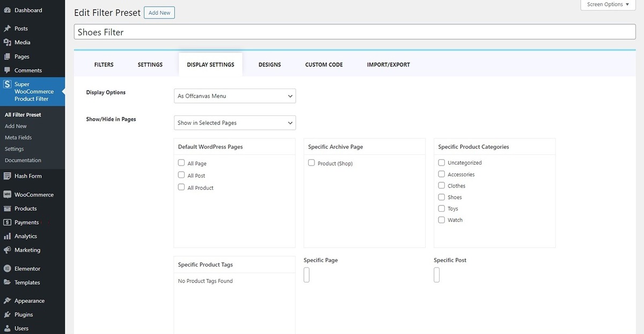This screenshot has width=644, height=334.
Task: Expand the Screen Options panel
Action: point(608,5)
